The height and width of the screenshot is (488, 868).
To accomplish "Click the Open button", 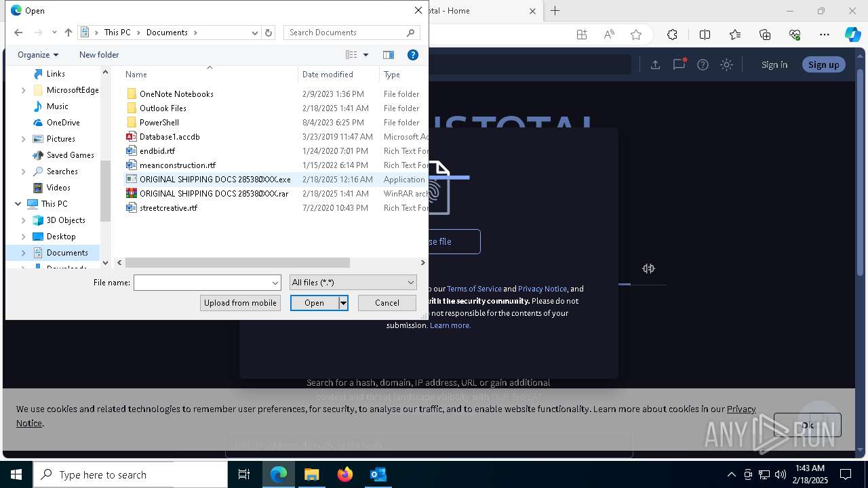I will (315, 303).
